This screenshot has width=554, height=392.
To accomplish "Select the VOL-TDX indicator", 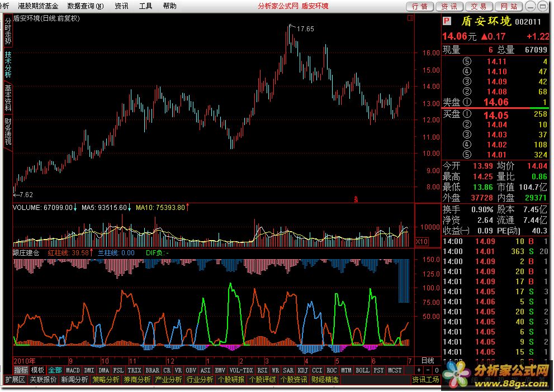I will point(241,370).
